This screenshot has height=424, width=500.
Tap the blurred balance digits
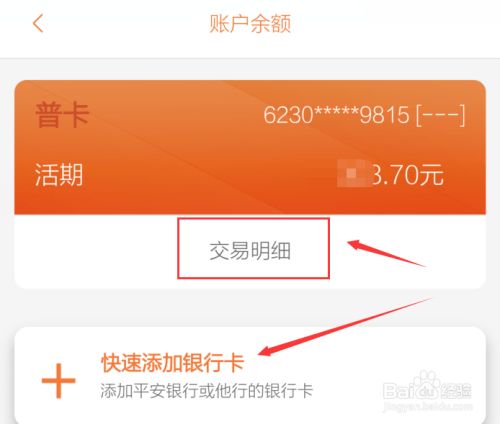pyautogui.click(x=354, y=173)
